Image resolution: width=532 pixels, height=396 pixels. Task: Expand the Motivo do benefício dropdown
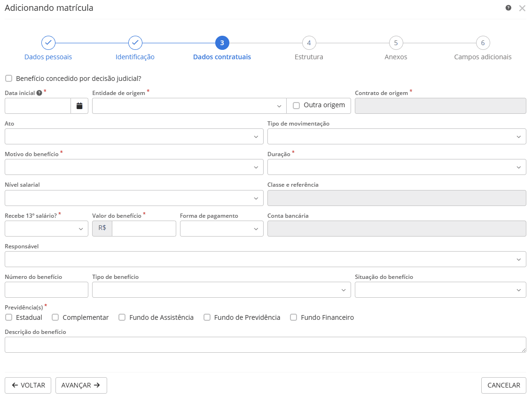134,167
